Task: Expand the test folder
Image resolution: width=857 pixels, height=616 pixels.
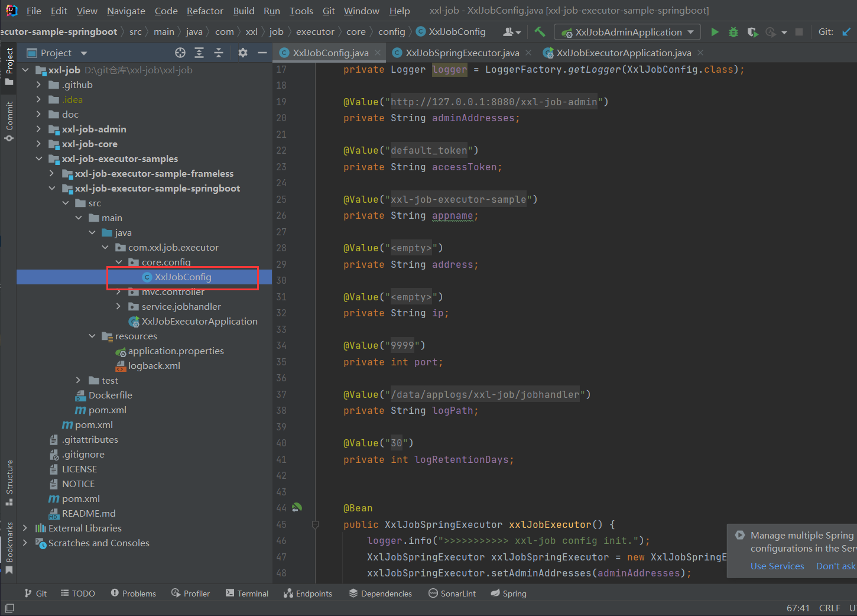Action: click(78, 380)
